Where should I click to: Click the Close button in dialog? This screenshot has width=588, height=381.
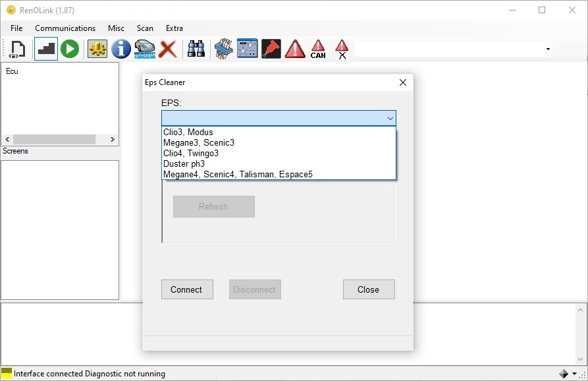click(369, 289)
